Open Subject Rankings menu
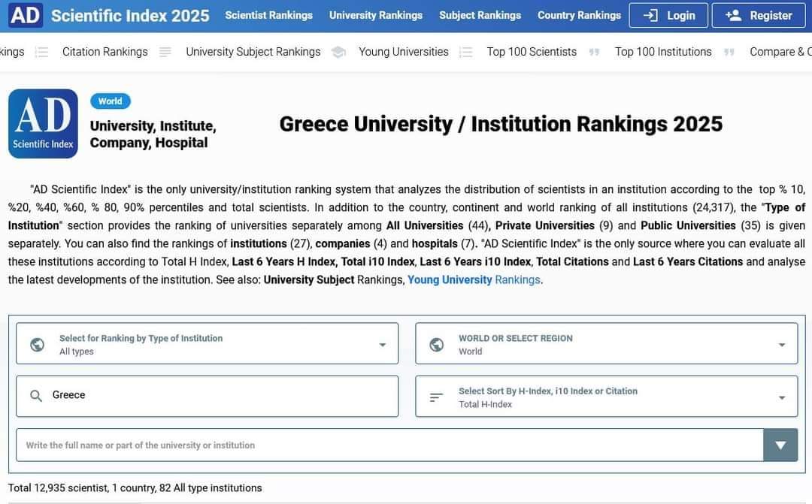The image size is (812, 504). (x=480, y=16)
